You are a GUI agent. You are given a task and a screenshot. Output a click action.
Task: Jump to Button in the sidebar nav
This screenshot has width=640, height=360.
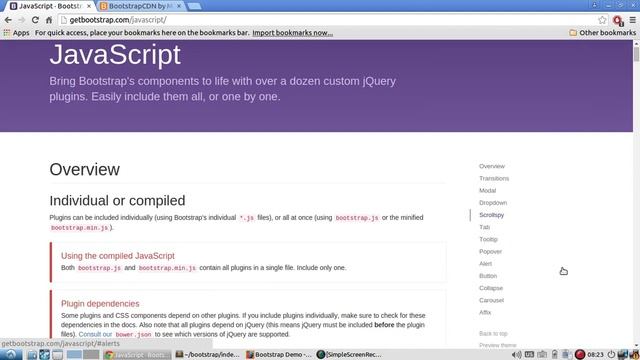[x=488, y=276]
